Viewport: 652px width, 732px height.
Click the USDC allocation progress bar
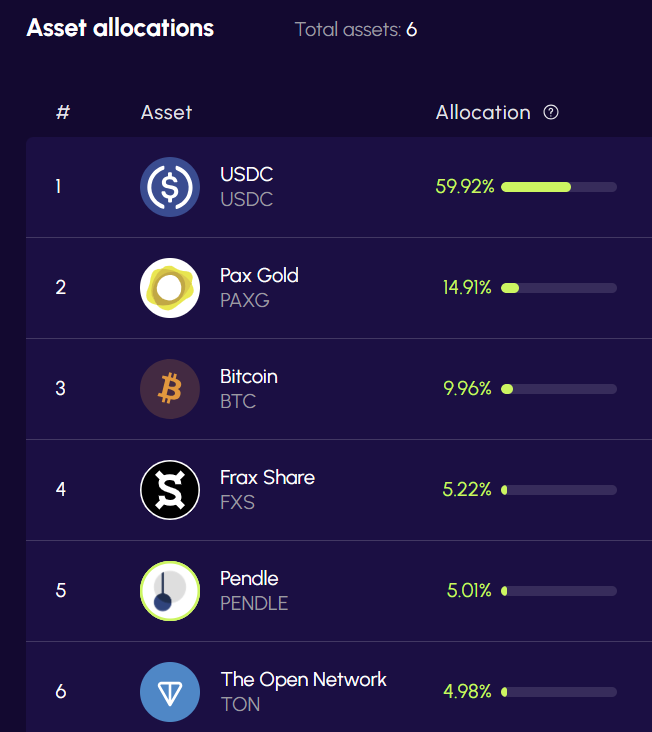pos(558,187)
